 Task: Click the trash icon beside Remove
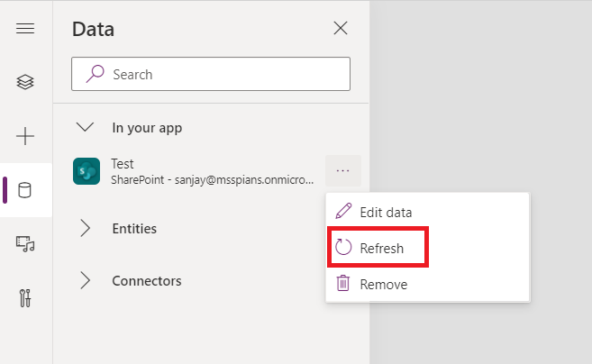343,284
